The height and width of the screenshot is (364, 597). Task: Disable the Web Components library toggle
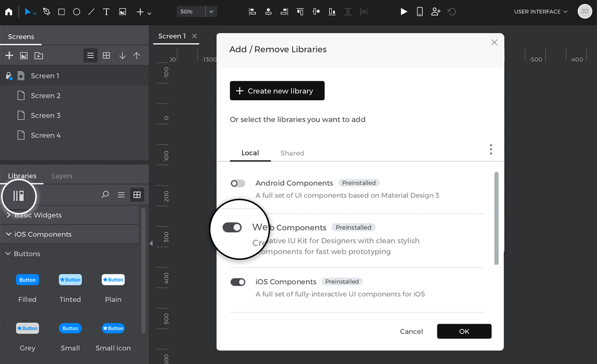click(x=232, y=227)
